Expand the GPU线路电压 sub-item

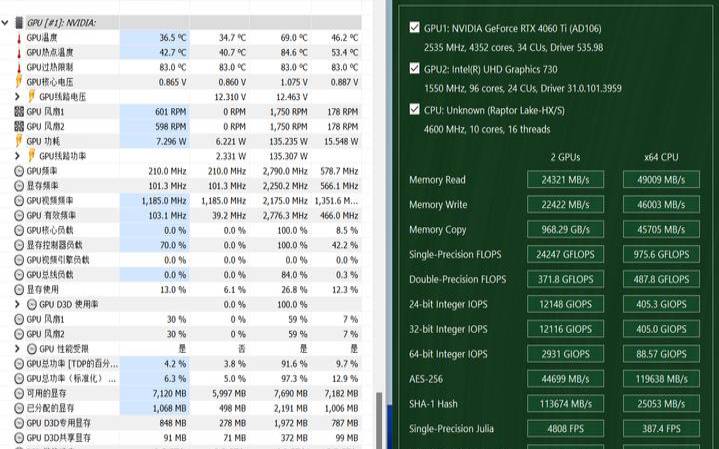[x=17, y=97]
